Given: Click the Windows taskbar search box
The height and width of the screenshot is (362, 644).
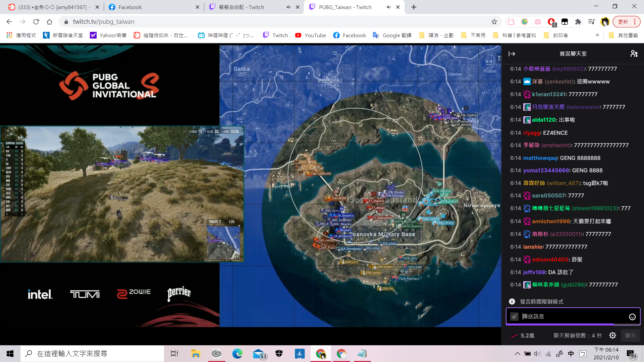Looking at the screenshot, I should point(92,354).
